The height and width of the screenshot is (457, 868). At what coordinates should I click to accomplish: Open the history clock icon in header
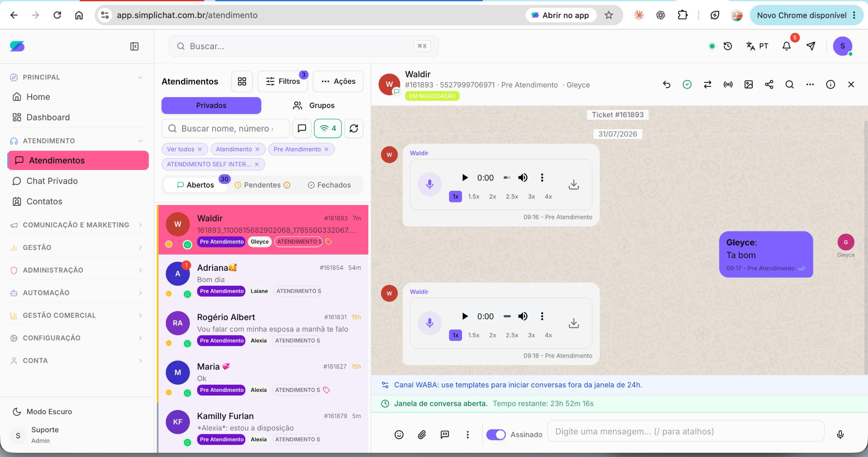click(728, 46)
